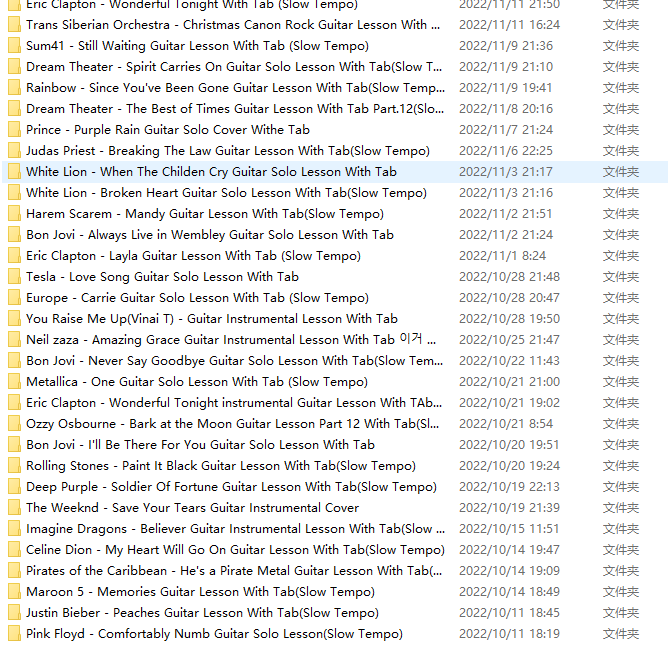668x646 pixels.
Task: Select Neil zaza Amazing Grace folder name
Action: pyautogui.click(x=231, y=340)
